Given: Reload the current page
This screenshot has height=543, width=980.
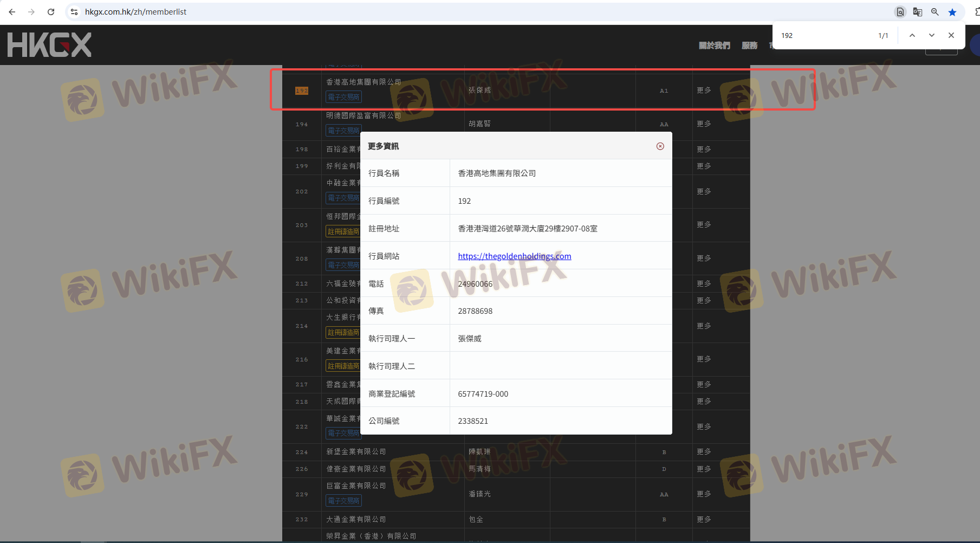Looking at the screenshot, I should (x=51, y=12).
